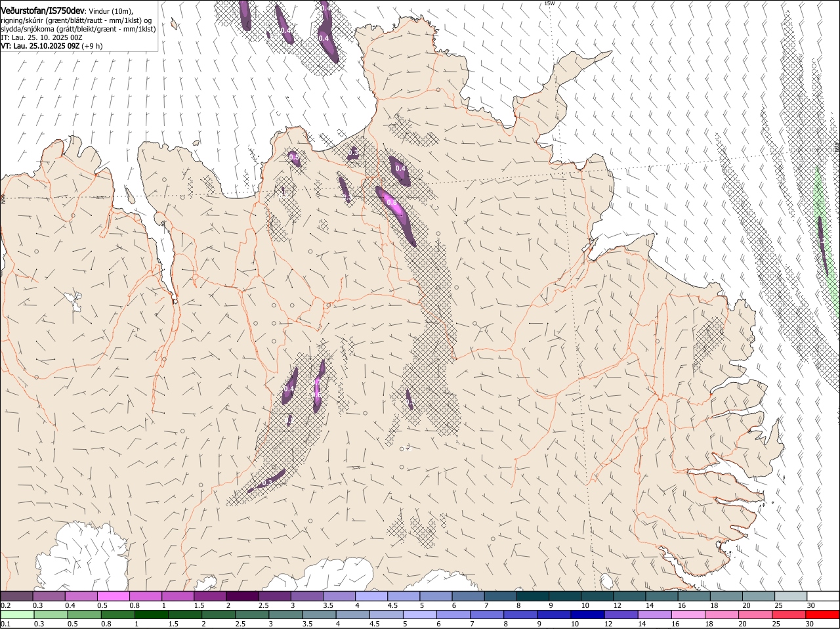This screenshot has height=629, width=840.
Task: Pick the dark blue lower swatch starting at 10
Action: coord(588,615)
